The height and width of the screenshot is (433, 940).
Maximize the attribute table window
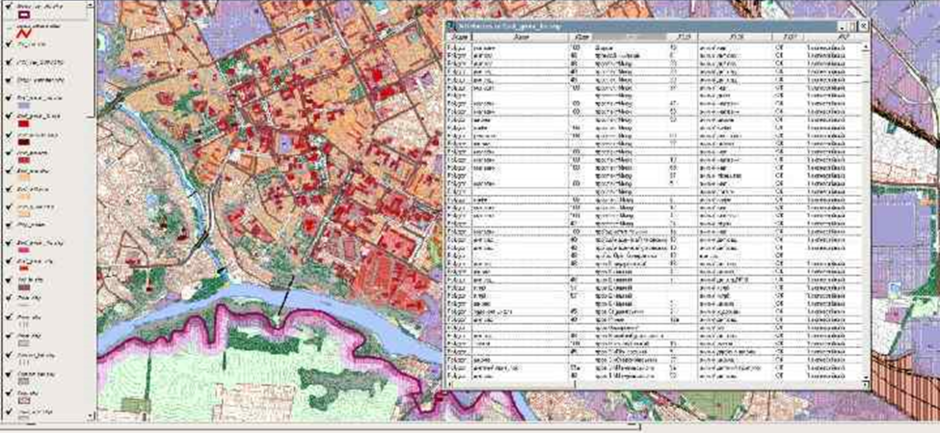pyautogui.click(x=853, y=27)
